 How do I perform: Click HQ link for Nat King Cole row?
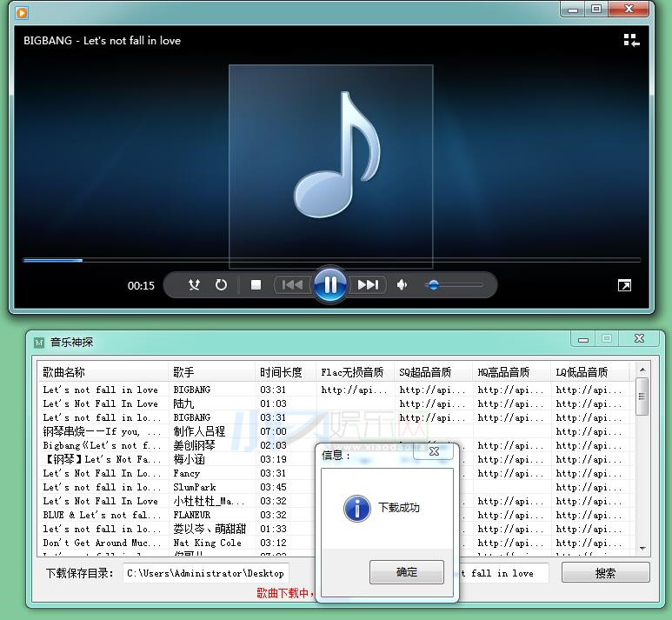[510, 543]
